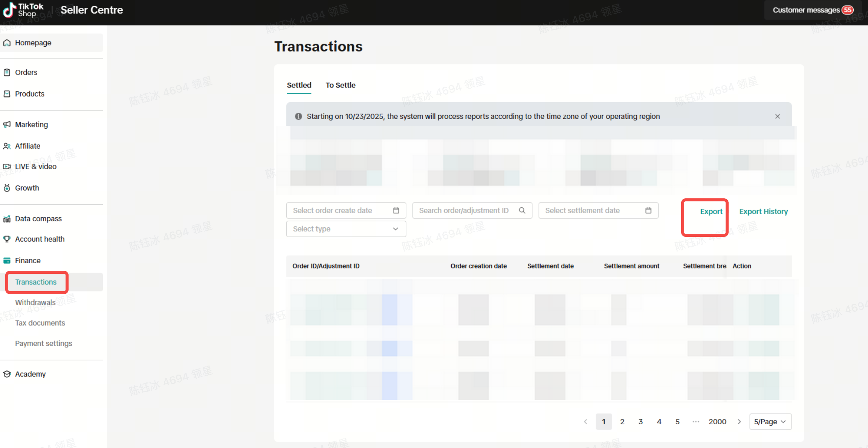Open the Select type dropdown
Image resolution: width=868 pixels, height=448 pixels.
coord(346,229)
